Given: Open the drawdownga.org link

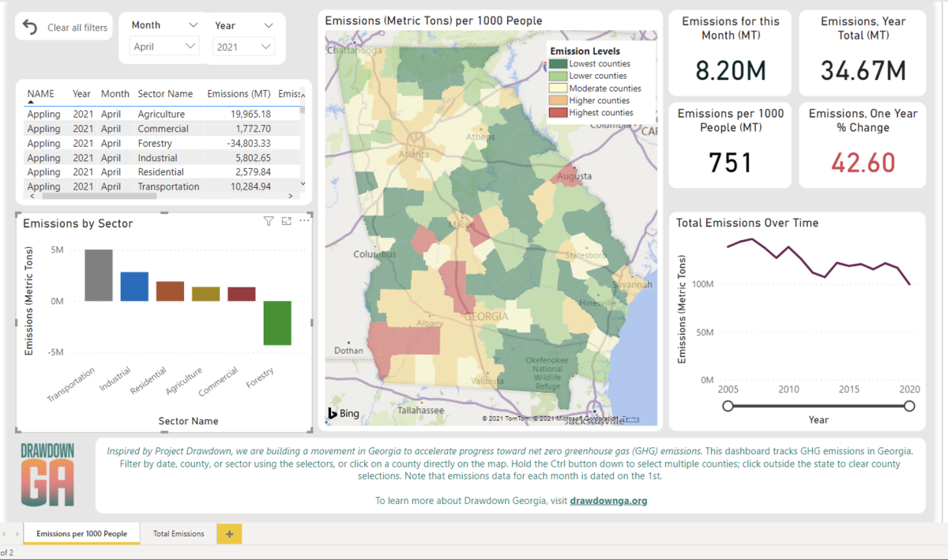Looking at the screenshot, I should click(608, 500).
